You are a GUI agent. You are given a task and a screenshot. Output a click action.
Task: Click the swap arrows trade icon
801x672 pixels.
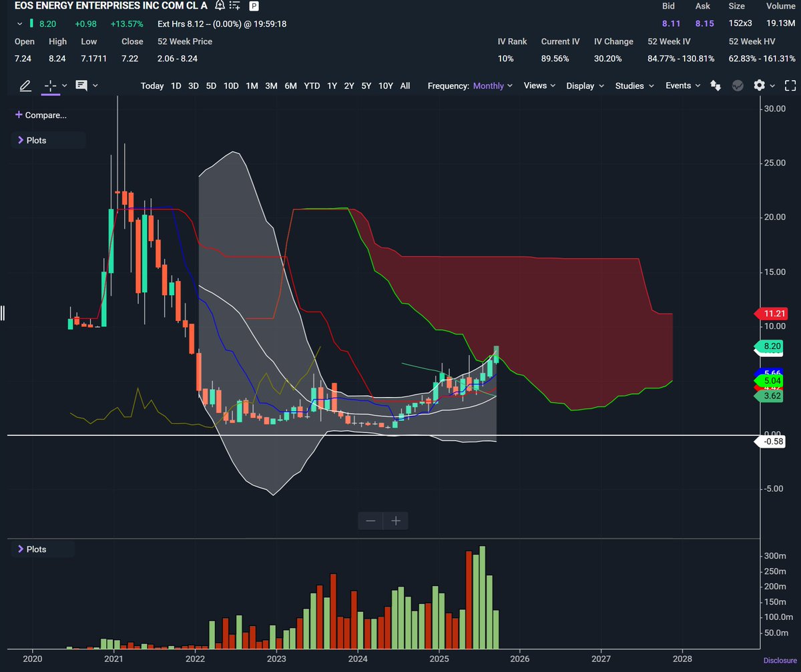click(x=716, y=85)
